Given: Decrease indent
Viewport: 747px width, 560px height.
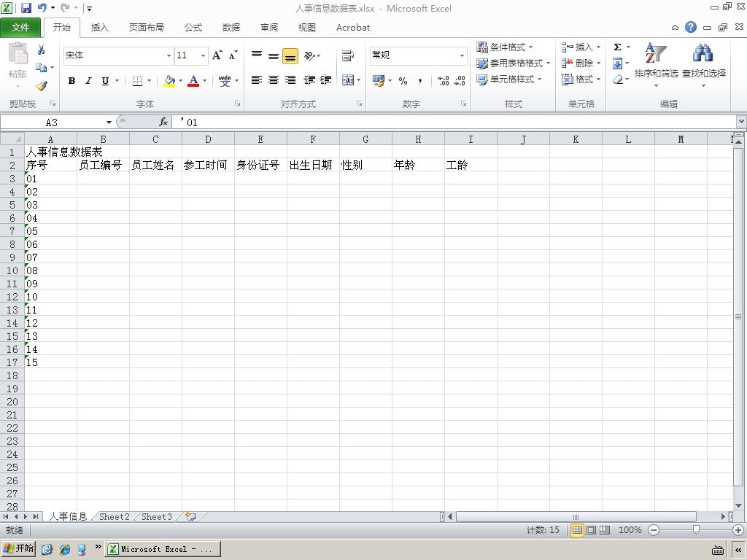Looking at the screenshot, I should 309,80.
